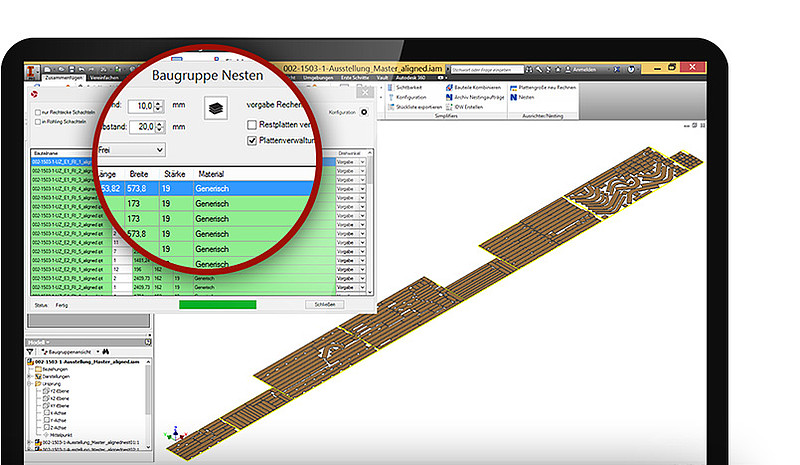
Task: Click the stacked plates icon button
Action: click(216, 108)
